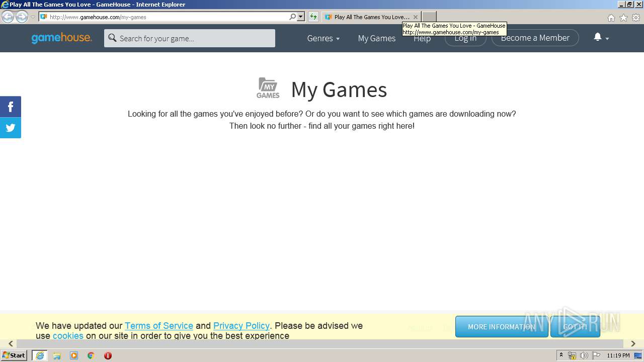The width and height of the screenshot is (644, 362).
Task: Click the search magnifier icon in game search box
Action: click(x=112, y=38)
